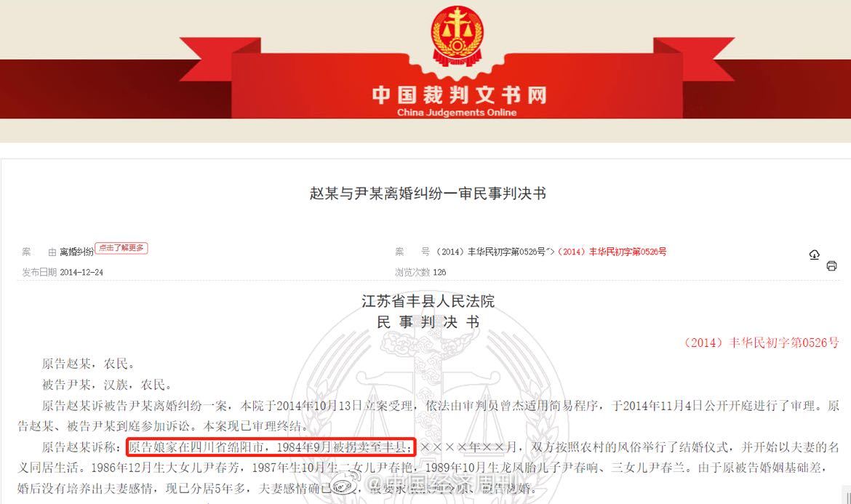851x504 pixels.
Task: Click the printer icon to print judgment
Action: [x=831, y=266]
